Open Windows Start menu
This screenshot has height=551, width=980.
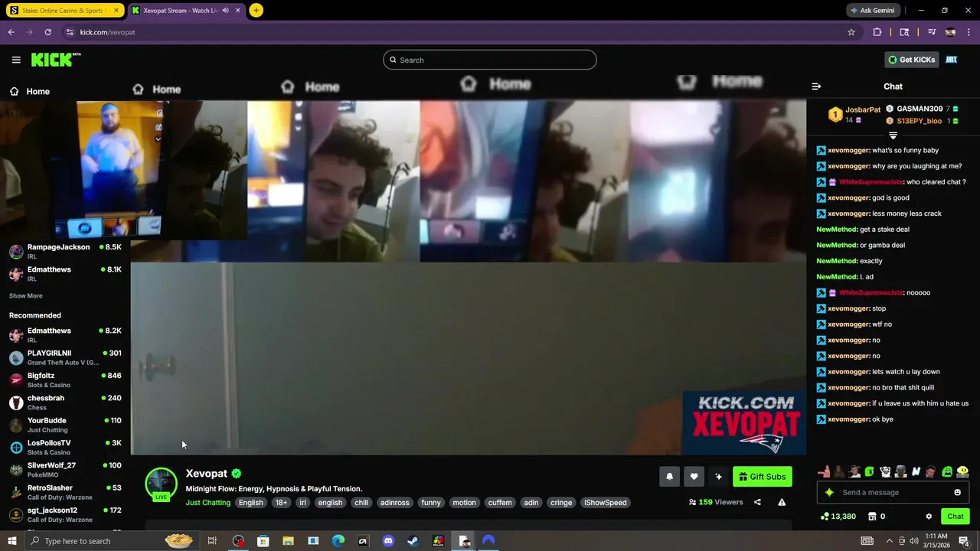point(11,541)
